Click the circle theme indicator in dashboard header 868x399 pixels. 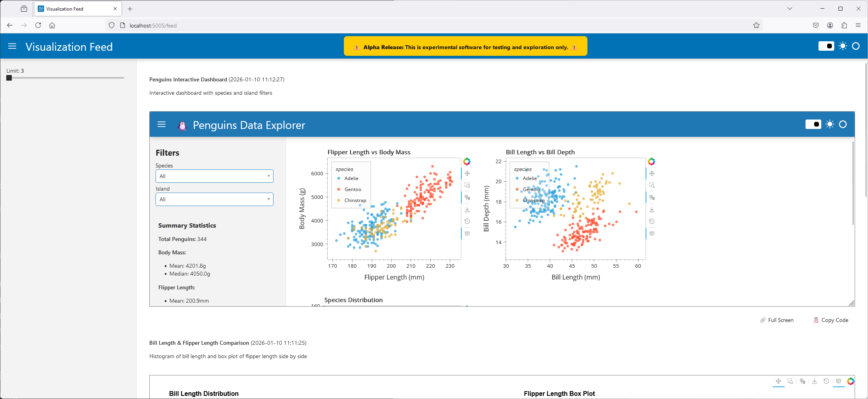843,124
